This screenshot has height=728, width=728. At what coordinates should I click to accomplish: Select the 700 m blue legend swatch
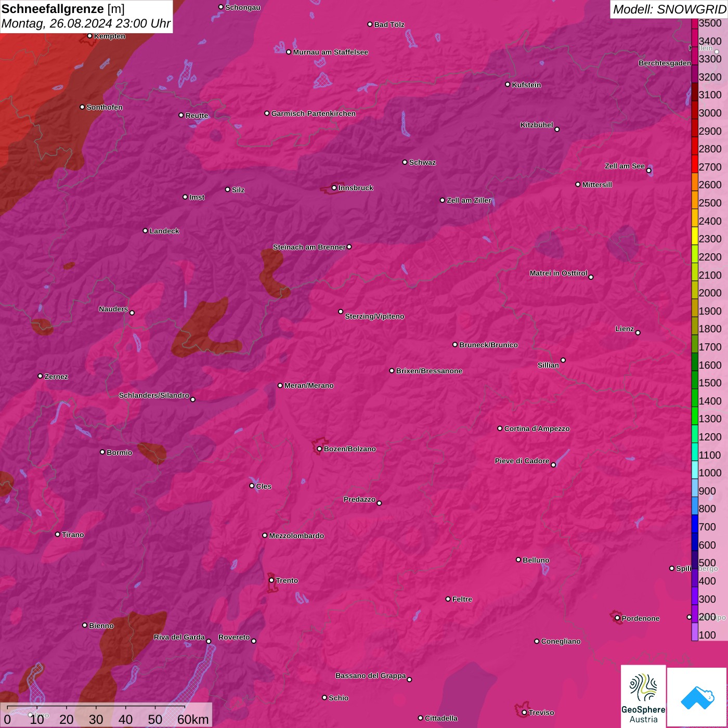coord(695,524)
